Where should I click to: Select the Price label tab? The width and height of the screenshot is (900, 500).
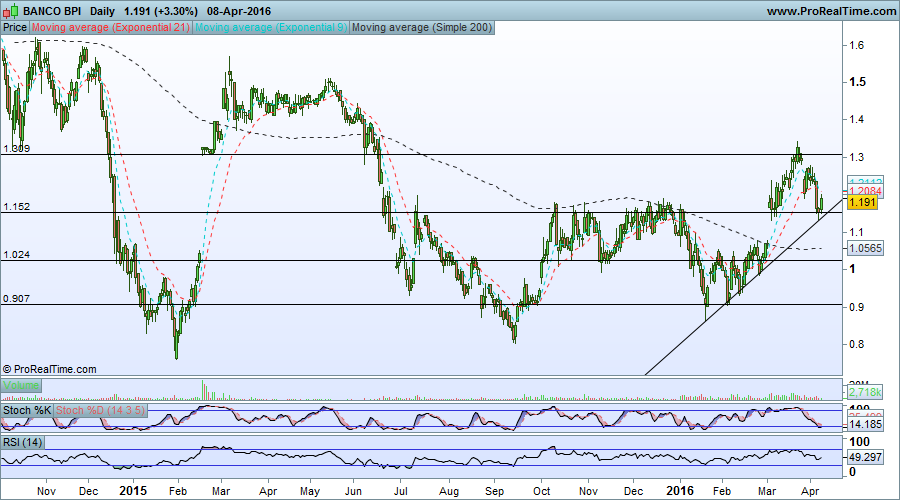tap(15, 27)
